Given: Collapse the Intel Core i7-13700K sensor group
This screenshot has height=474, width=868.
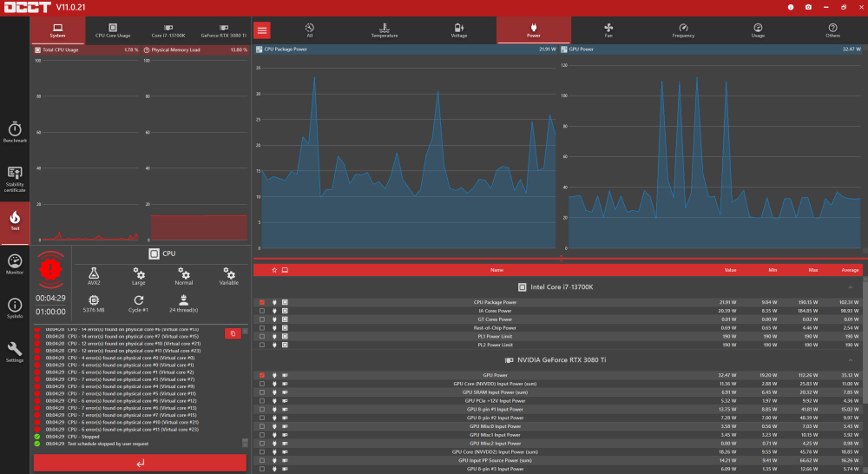Looking at the screenshot, I should pos(851,286).
